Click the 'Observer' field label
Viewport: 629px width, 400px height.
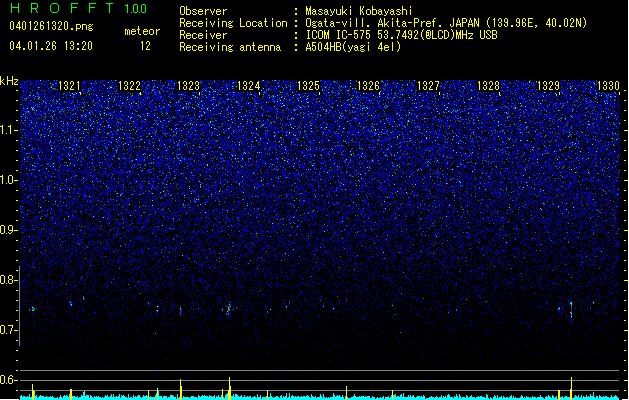click(203, 11)
